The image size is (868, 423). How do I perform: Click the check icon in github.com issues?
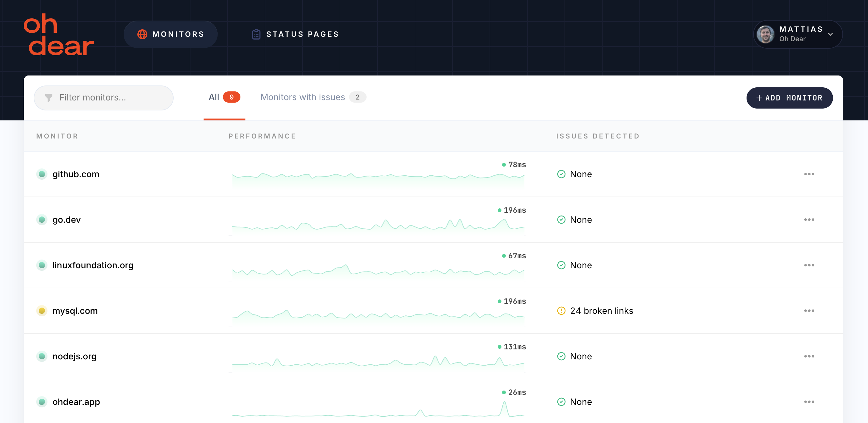click(x=561, y=174)
